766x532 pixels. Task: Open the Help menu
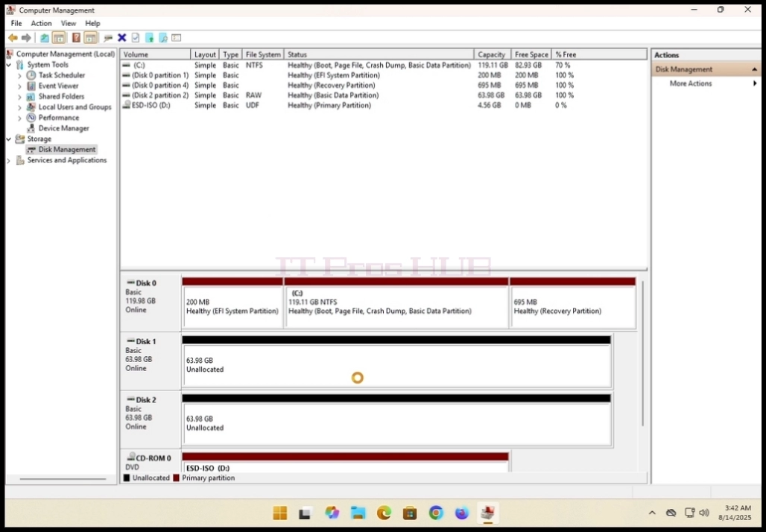pos(92,23)
